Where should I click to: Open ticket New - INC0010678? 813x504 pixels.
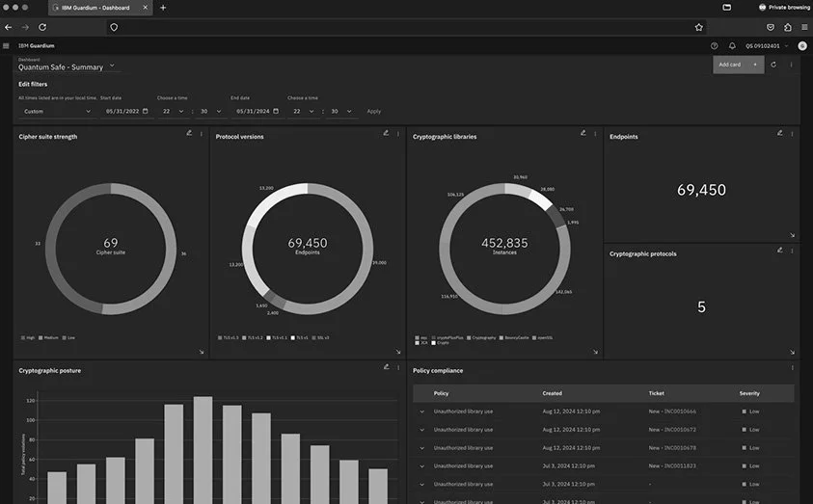pos(672,448)
